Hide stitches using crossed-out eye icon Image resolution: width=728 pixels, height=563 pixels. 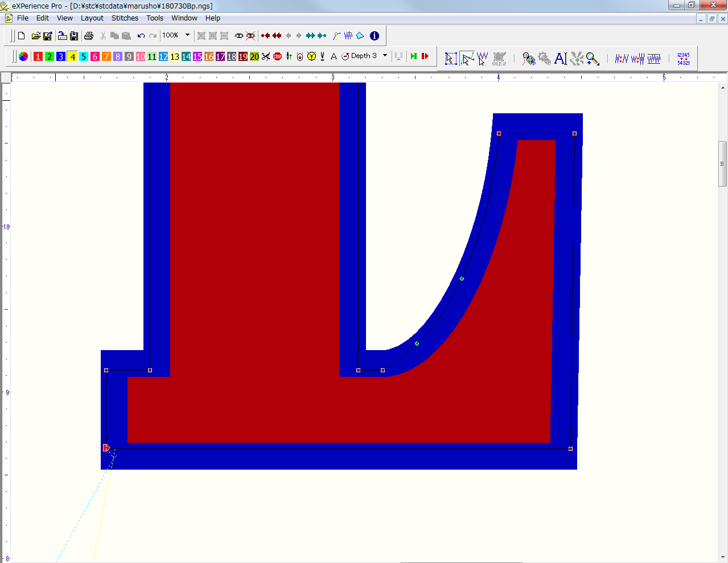tap(250, 36)
